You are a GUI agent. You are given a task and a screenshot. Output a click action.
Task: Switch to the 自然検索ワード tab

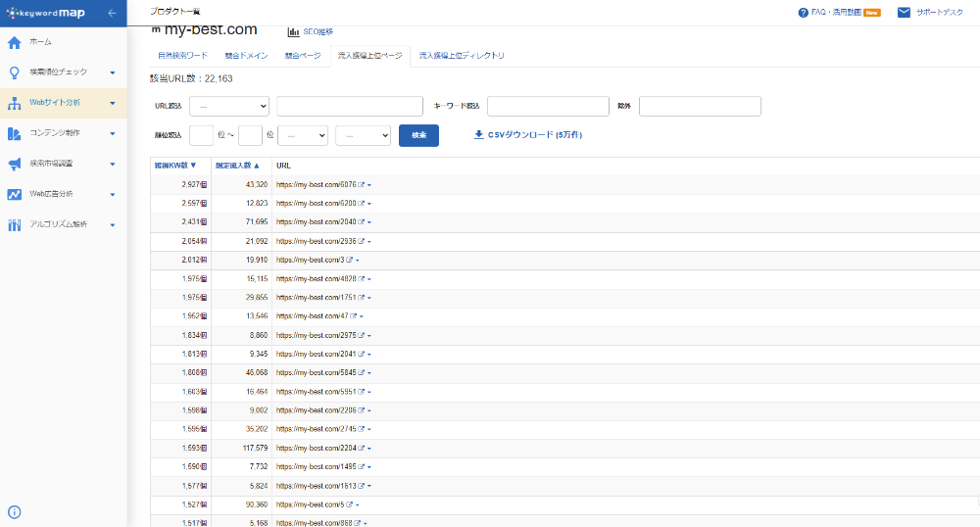click(x=182, y=56)
